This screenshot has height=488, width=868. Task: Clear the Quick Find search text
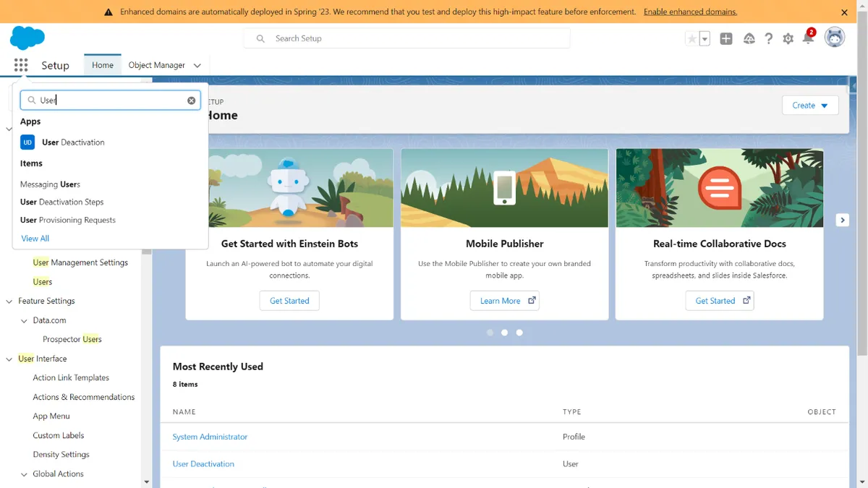[x=192, y=100]
